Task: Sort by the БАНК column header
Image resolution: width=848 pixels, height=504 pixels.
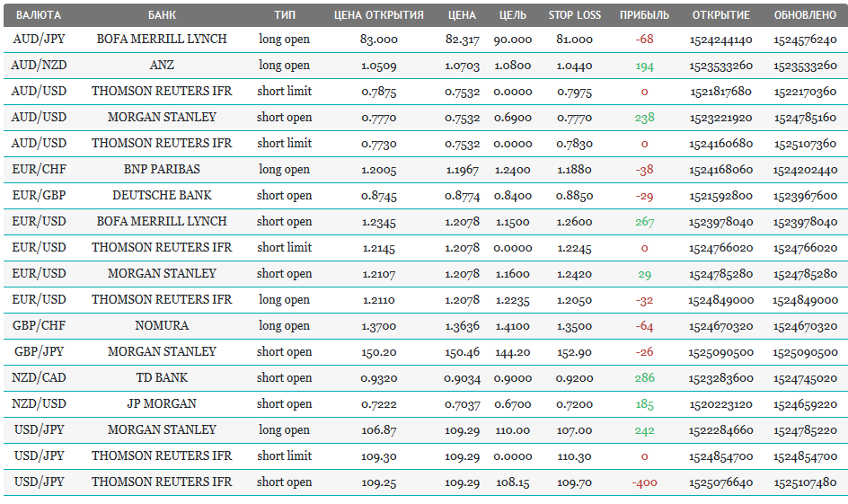Action: pos(162,15)
